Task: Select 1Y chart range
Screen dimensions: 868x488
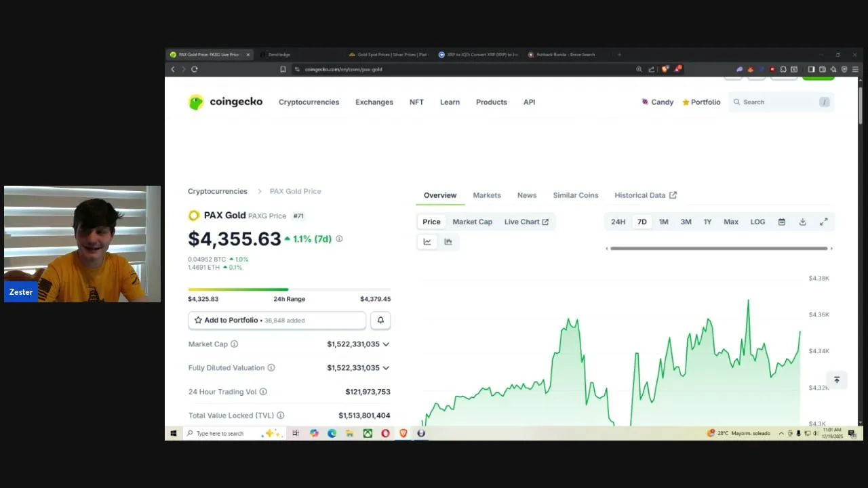Action: click(707, 222)
